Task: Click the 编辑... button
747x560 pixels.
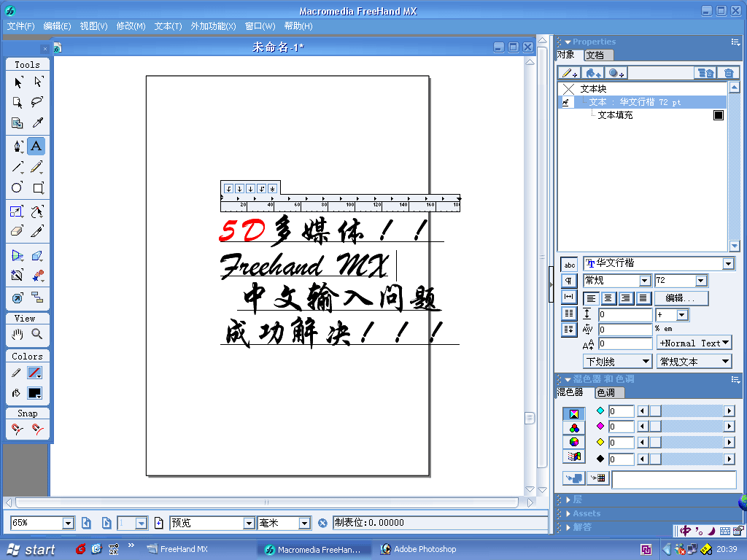Action: [x=681, y=298]
